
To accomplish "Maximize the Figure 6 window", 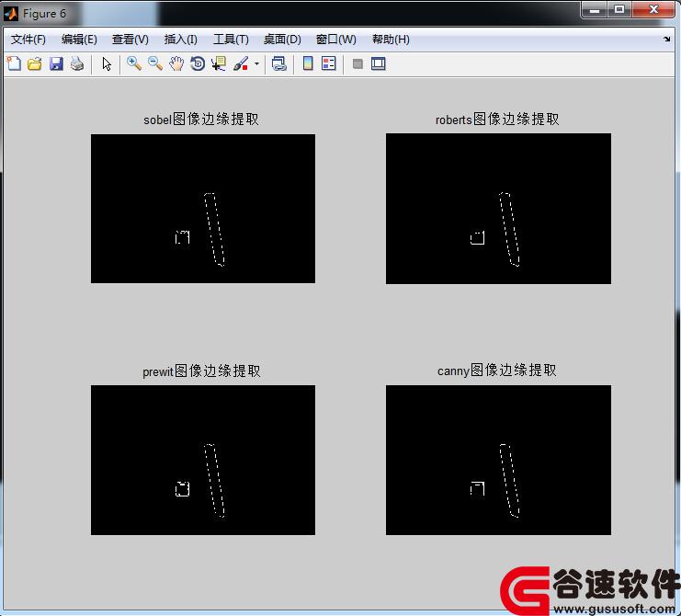I will (x=619, y=10).
